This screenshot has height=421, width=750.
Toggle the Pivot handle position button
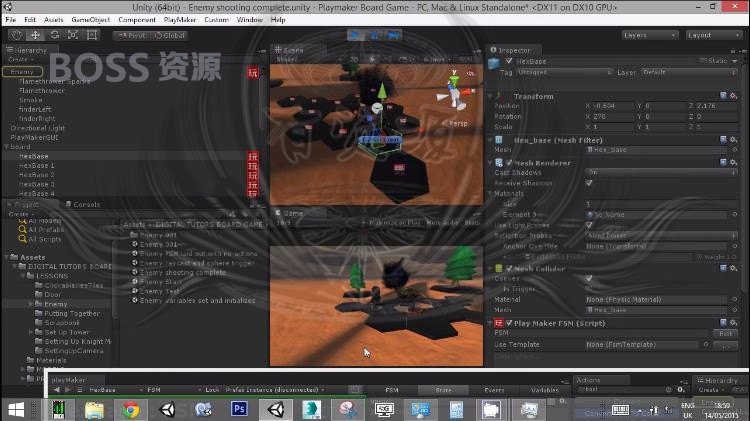pos(132,35)
